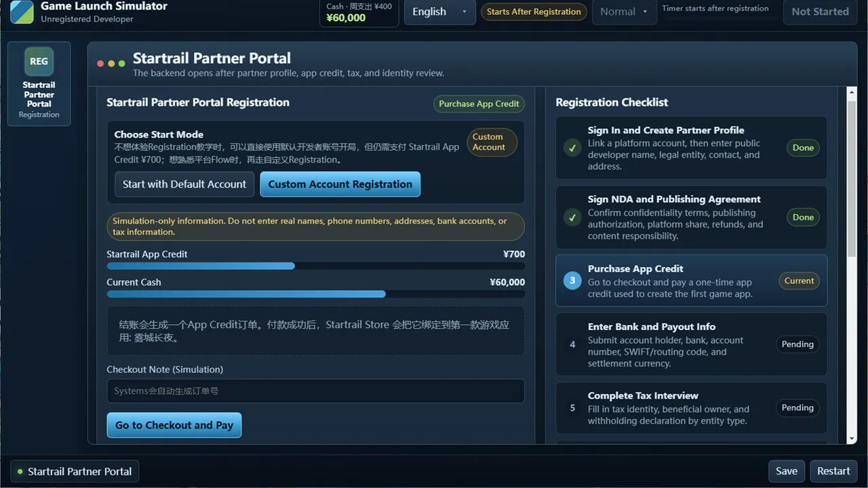Click the App Credit order description box
Image resolution: width=868 pixels, height=488 pixels.
pos(315,331)
